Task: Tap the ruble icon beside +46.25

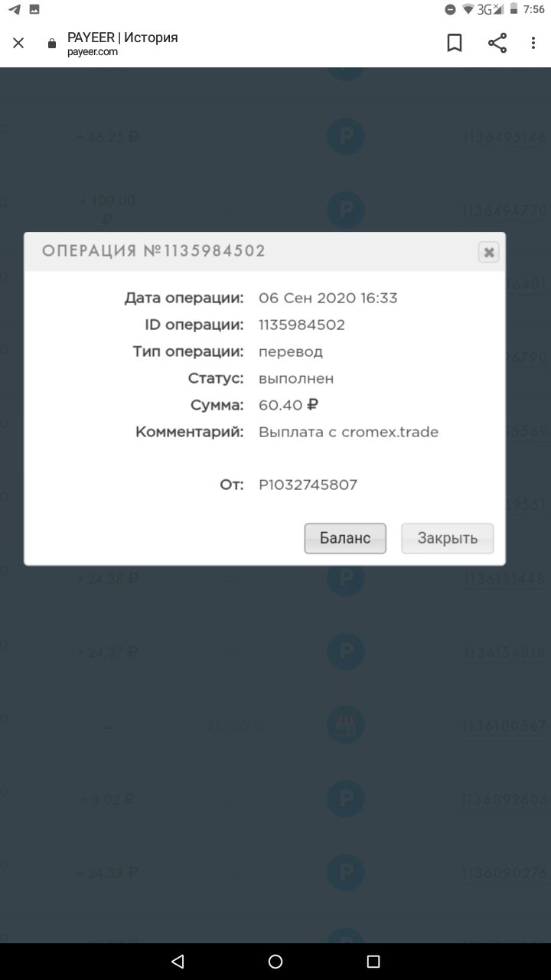Action: pos(346,137)
